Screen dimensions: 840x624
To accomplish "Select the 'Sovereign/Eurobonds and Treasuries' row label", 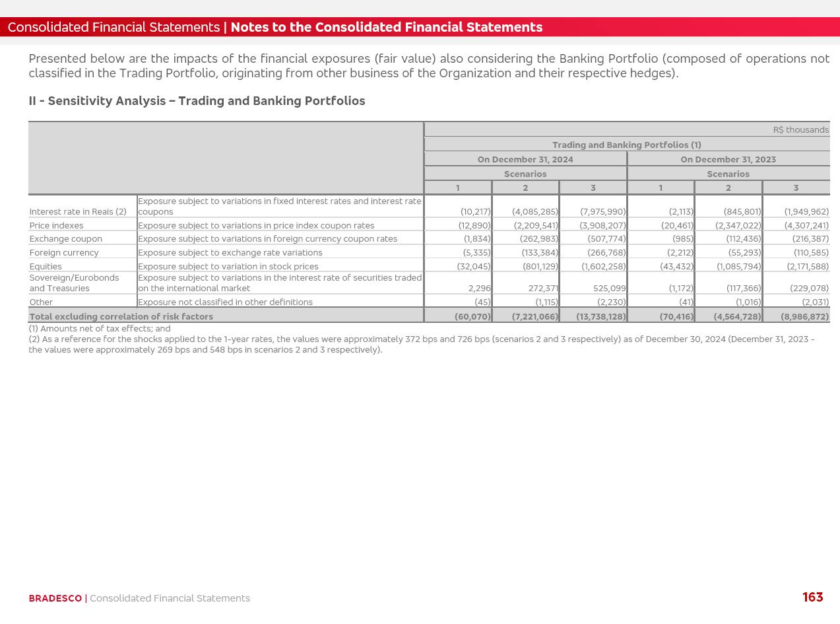I will coord(74,283).
